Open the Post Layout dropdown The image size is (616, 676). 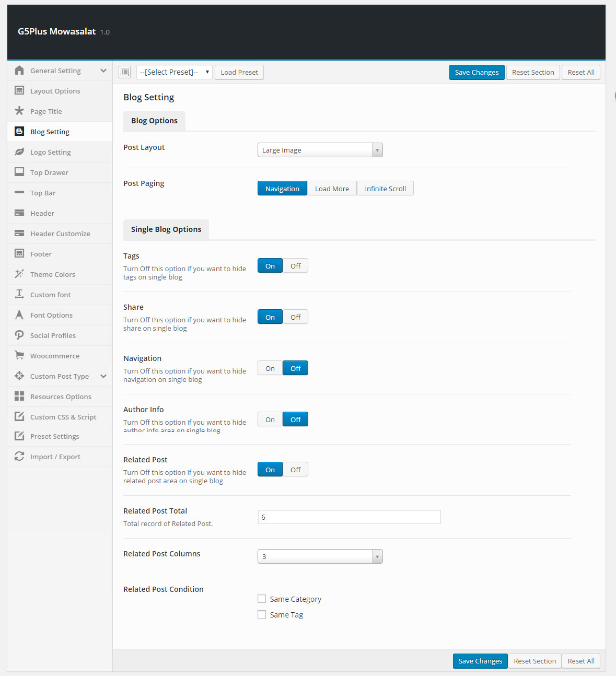point(320,150)
